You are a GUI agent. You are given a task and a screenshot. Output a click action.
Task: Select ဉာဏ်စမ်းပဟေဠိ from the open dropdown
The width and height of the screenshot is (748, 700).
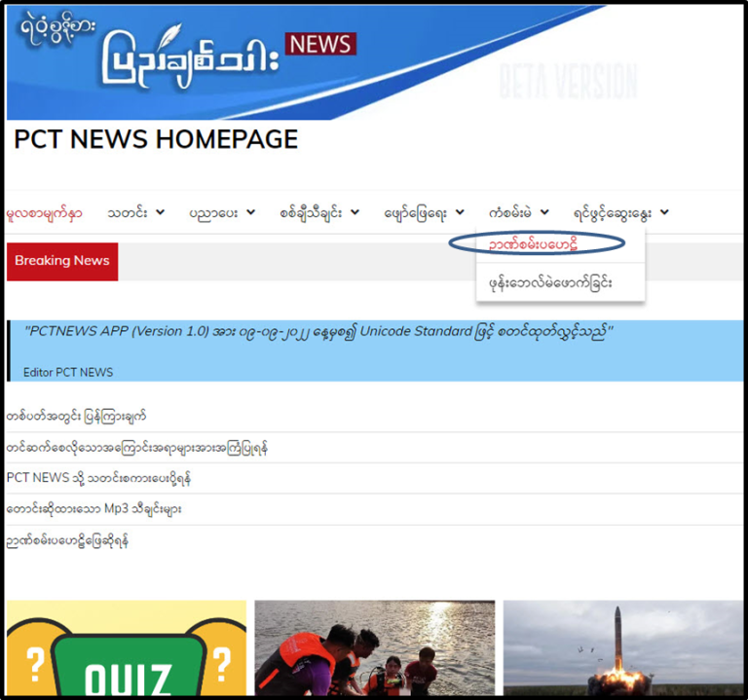pyautogui.click(x=538, y=243)
